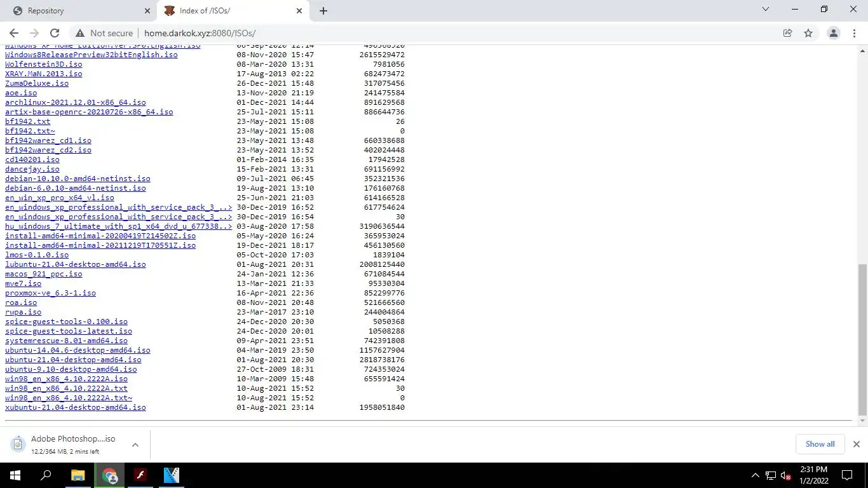
Task: Download Wolfenstein3D.iso
Action: (43, 64)
